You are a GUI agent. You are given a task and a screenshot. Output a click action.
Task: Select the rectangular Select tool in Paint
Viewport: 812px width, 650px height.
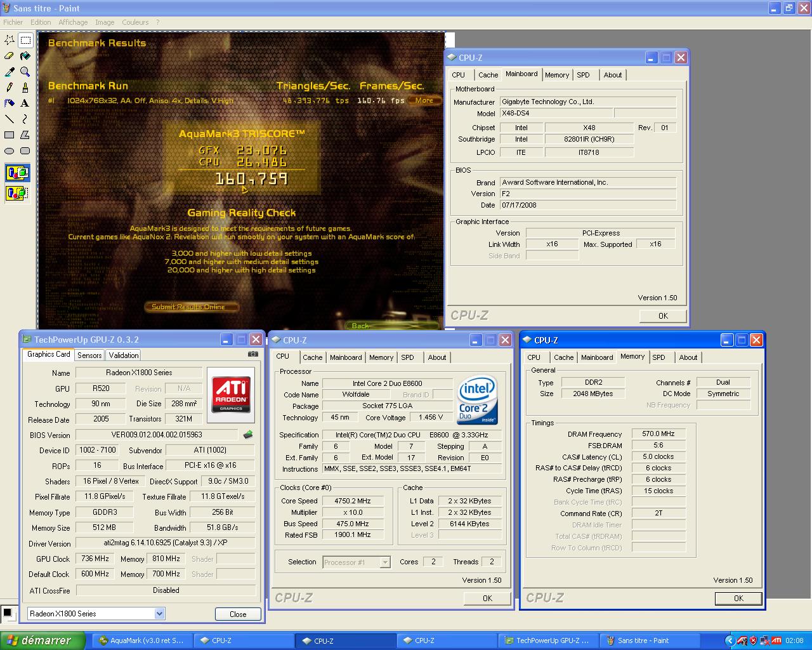[25, 40]
